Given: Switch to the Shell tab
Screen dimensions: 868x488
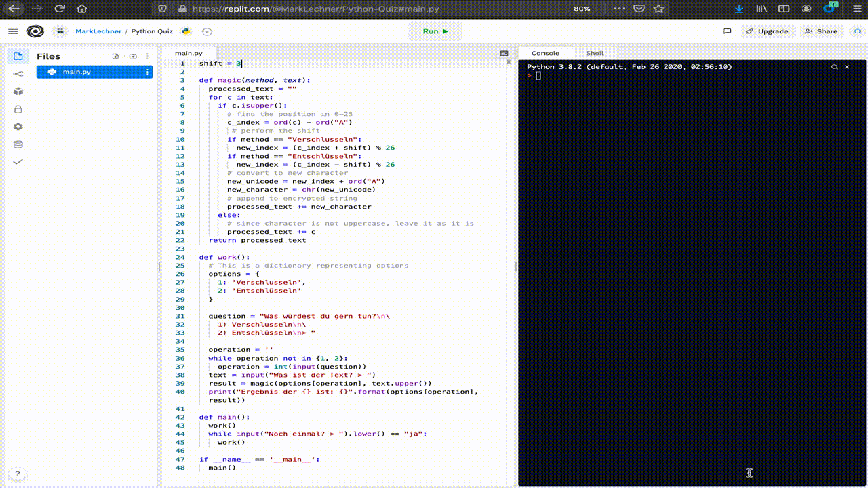Looking at the screenshot, I should pos(595,53).
